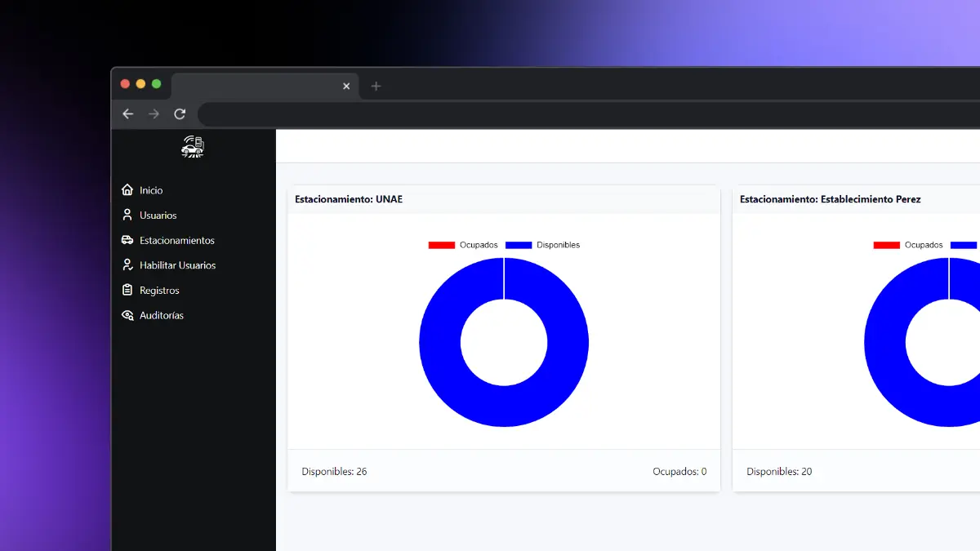Toggle the Ocupados legend in the UNAE chart

pos(463,245)
